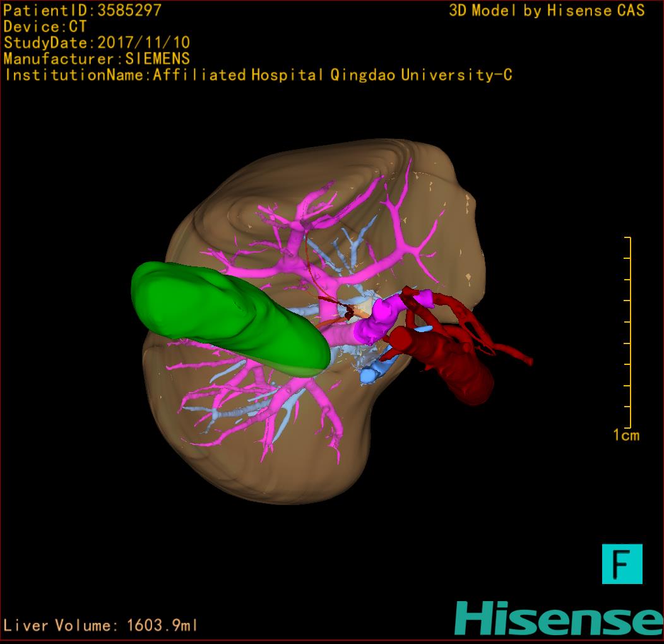The height and width of the screenshot is (644, 664).
Task: Click the cyan F orientation marker
Action: pyautogui.click(x=622, y=564)
